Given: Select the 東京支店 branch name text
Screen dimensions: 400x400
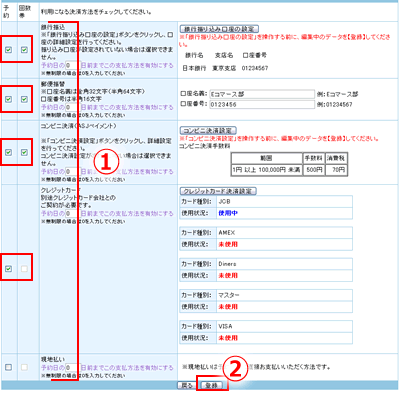Looking at the screenshot, I should pyautogui.click(x=224, y=68).
